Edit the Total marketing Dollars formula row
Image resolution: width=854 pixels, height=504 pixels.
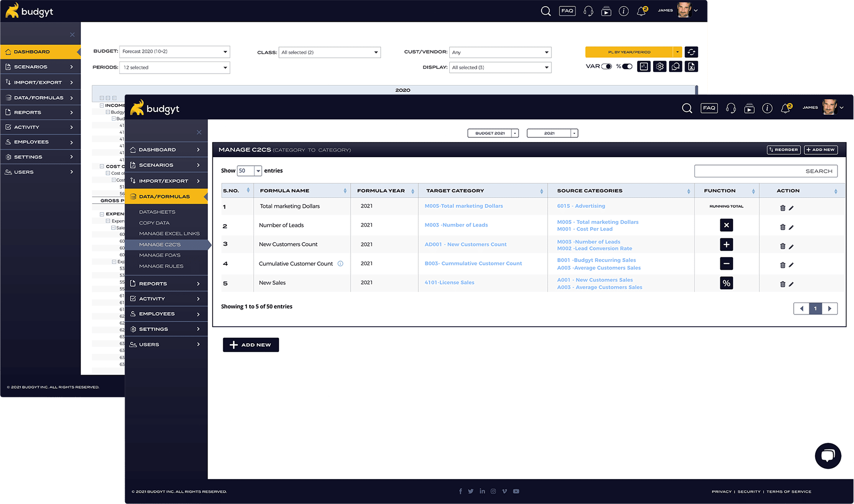click(x=791, y=208)
